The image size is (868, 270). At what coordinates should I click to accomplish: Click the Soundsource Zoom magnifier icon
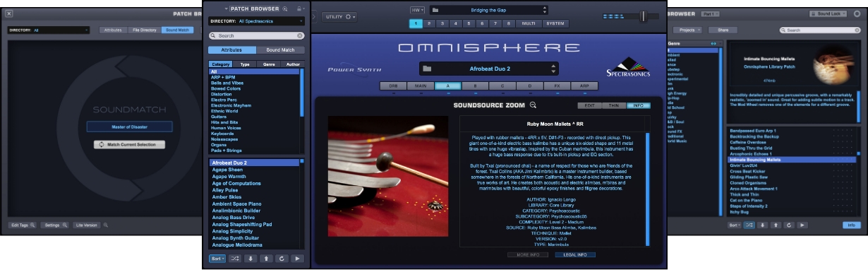(533, 105)
